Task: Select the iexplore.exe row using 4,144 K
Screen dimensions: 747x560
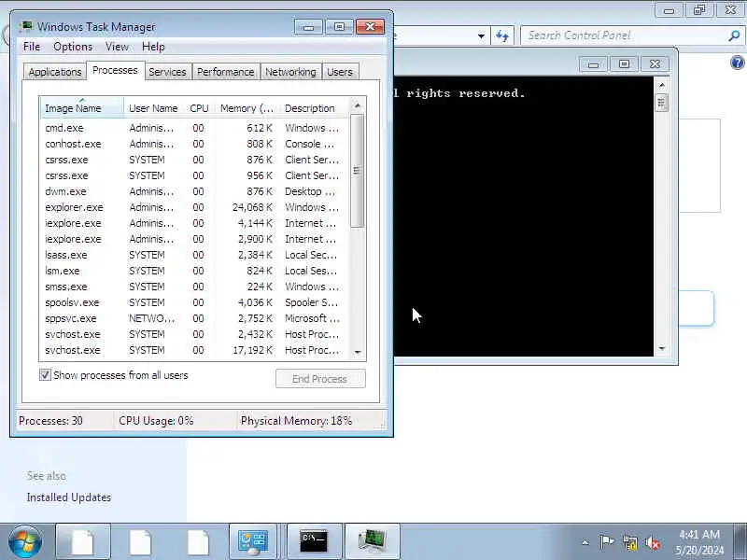Action: point(194,223)
